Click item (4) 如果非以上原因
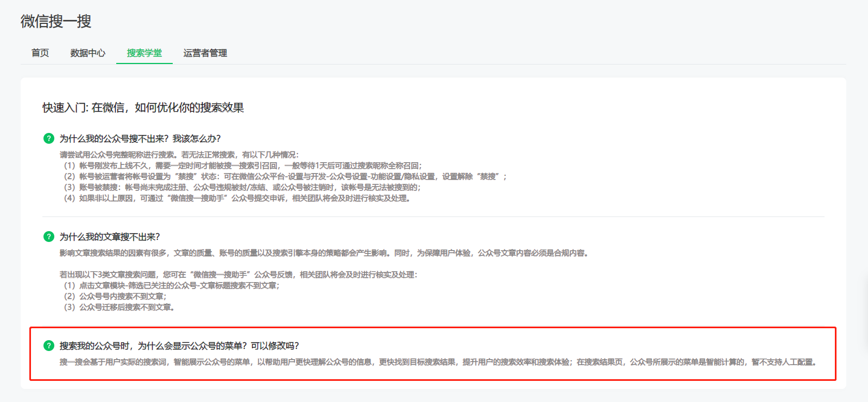 [238, 198]
